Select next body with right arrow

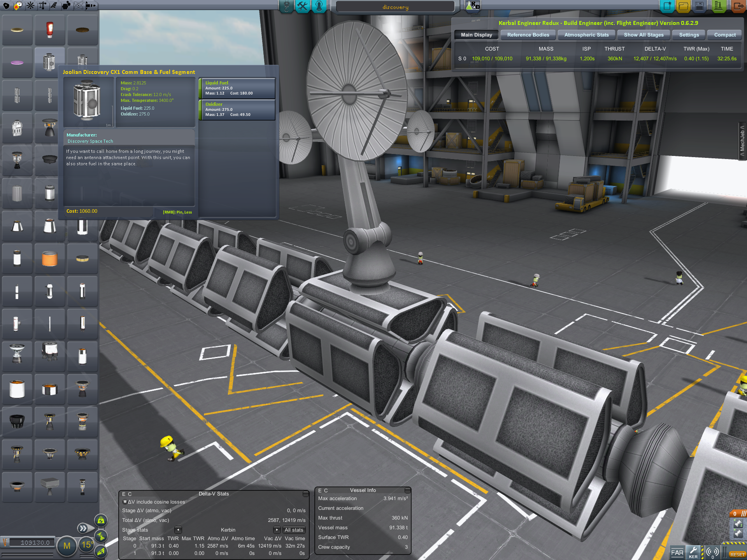point(277,530)
